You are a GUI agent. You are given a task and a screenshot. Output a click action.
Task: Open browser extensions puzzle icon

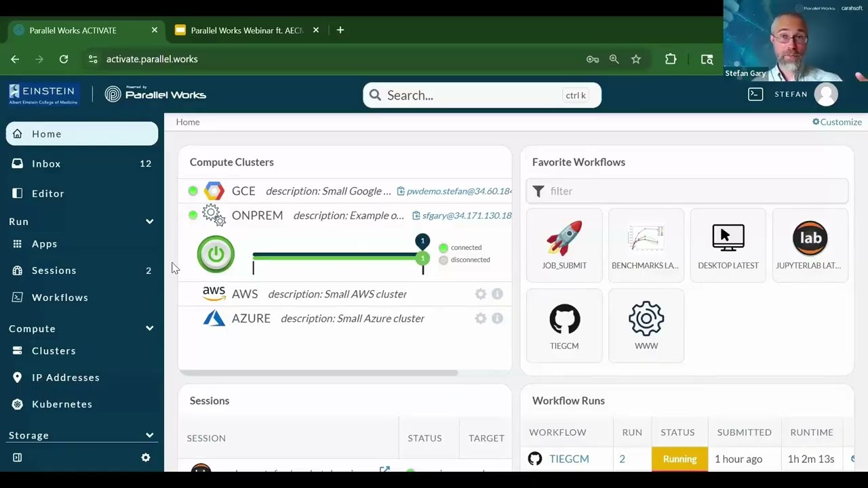point(671,59)
